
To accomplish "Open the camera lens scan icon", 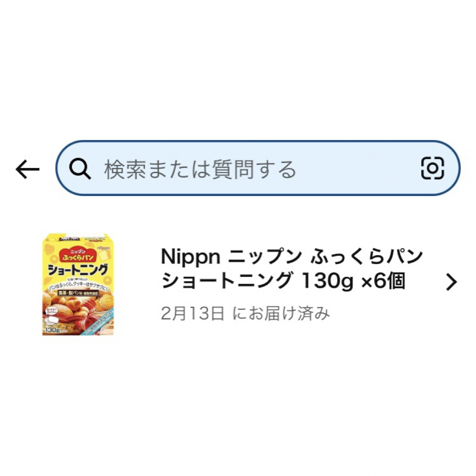I will click(433, 168).
